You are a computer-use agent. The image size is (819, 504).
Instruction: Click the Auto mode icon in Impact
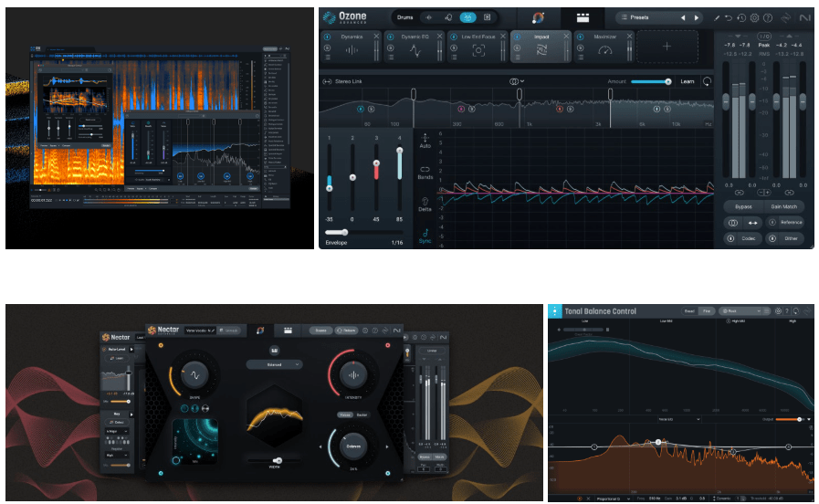pyautogui.click(x=425, y=141)
